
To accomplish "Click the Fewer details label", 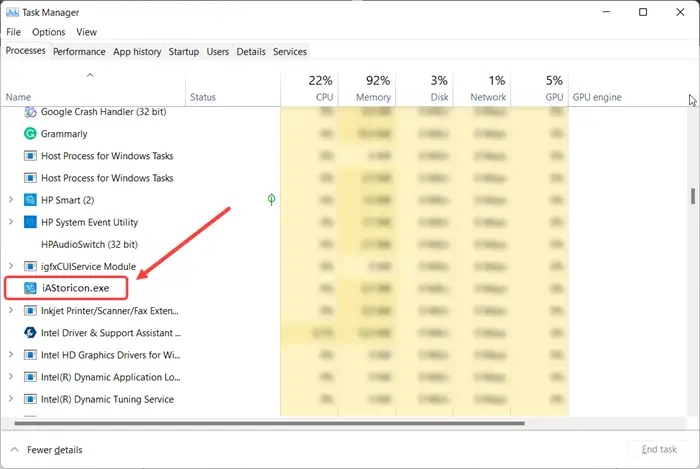I will tap(54, 450).
